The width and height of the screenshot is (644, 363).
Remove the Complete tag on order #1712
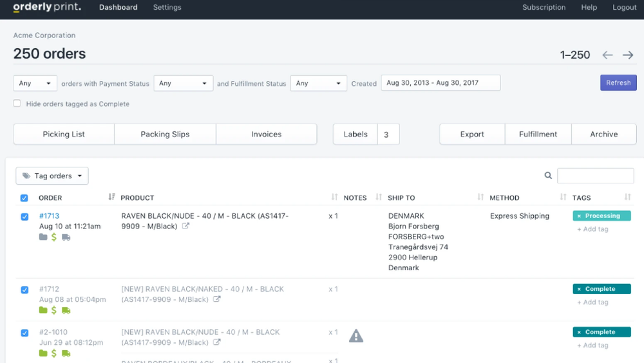click(579, 289)
